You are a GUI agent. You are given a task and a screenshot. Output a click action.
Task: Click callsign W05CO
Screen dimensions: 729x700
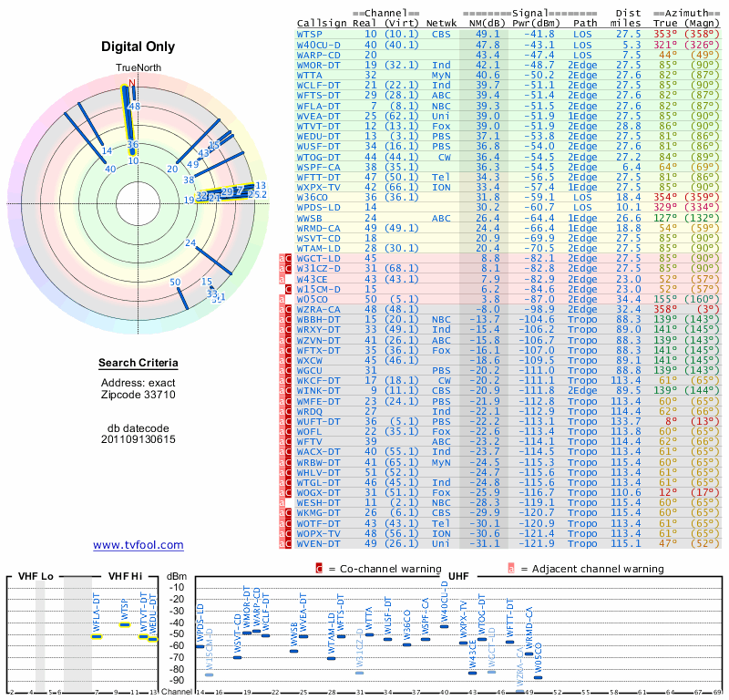(313, 299)
